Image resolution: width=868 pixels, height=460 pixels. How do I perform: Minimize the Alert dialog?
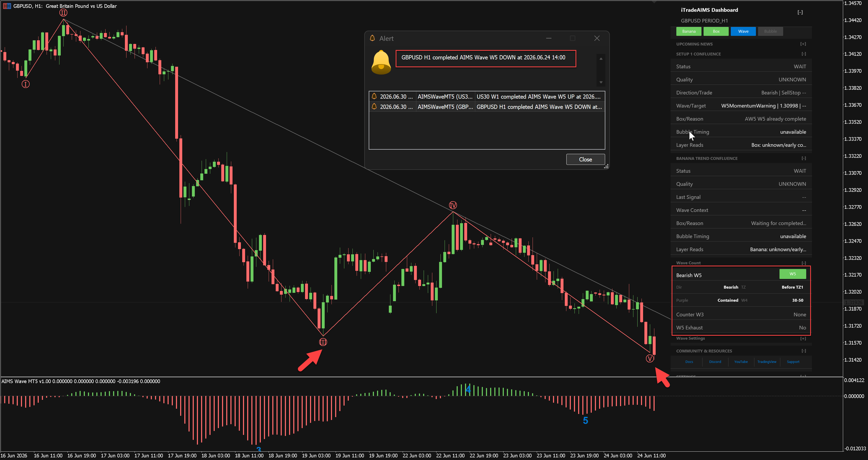coord(549,38)
